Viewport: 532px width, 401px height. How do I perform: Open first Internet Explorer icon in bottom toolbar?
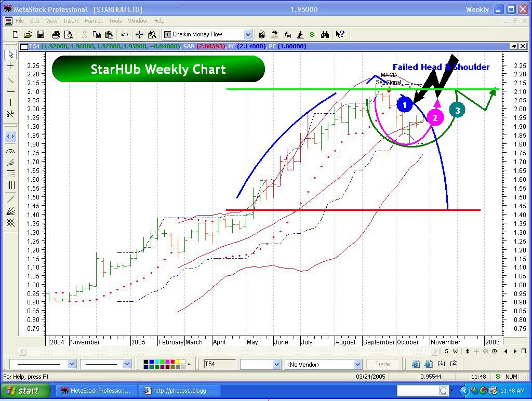coord(416,364)
